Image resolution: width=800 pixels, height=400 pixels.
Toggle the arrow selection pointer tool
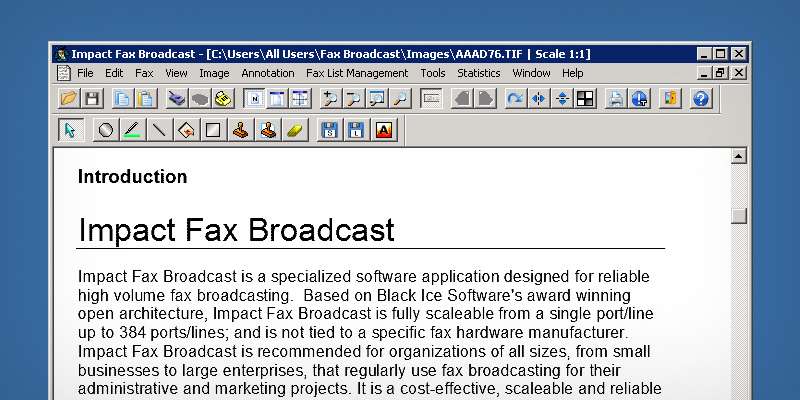(70, 130)
